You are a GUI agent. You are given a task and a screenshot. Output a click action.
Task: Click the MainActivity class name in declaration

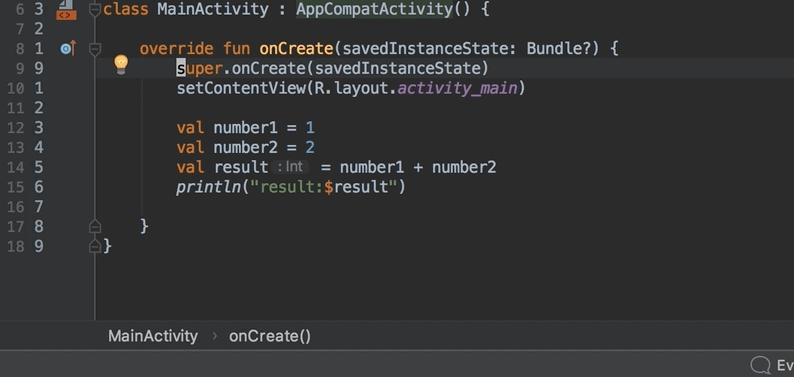pos(213,9)
